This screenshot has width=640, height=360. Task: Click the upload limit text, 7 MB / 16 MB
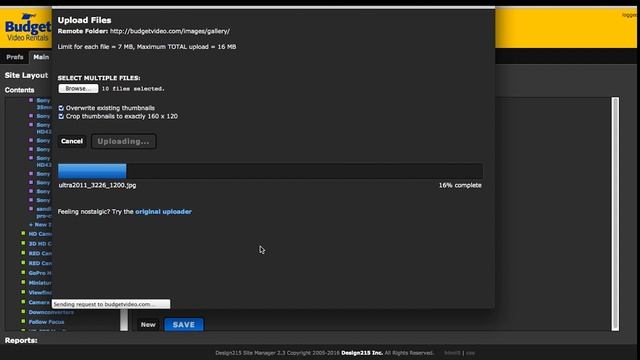[x=147, y=47]
